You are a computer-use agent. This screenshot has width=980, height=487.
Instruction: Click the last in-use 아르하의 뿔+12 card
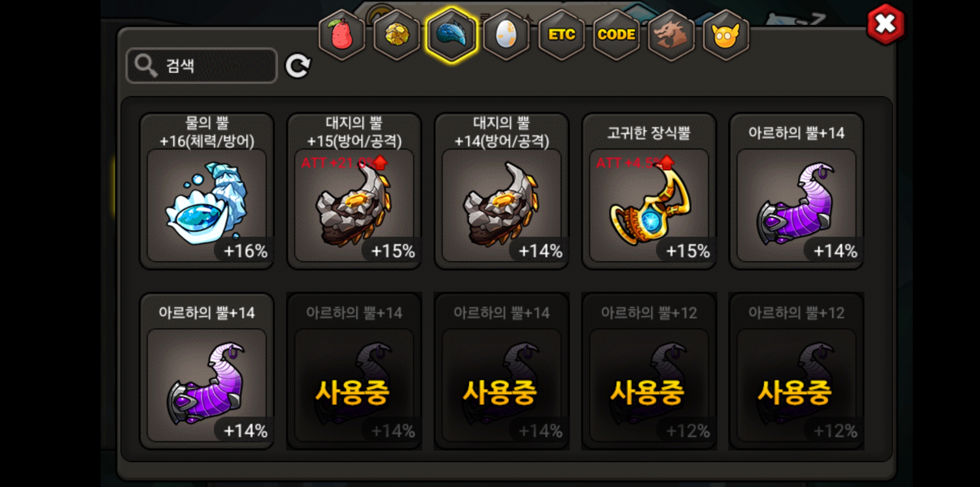(796, 371)
